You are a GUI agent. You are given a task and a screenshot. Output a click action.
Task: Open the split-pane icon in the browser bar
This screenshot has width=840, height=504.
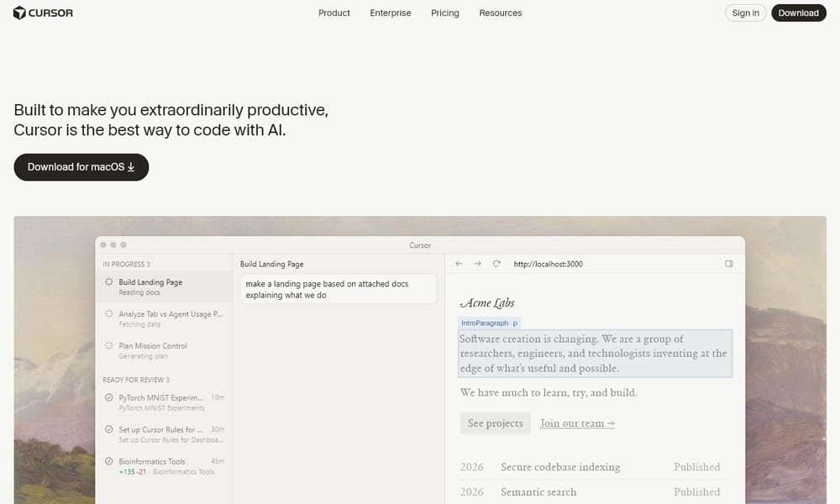[728, 263]
